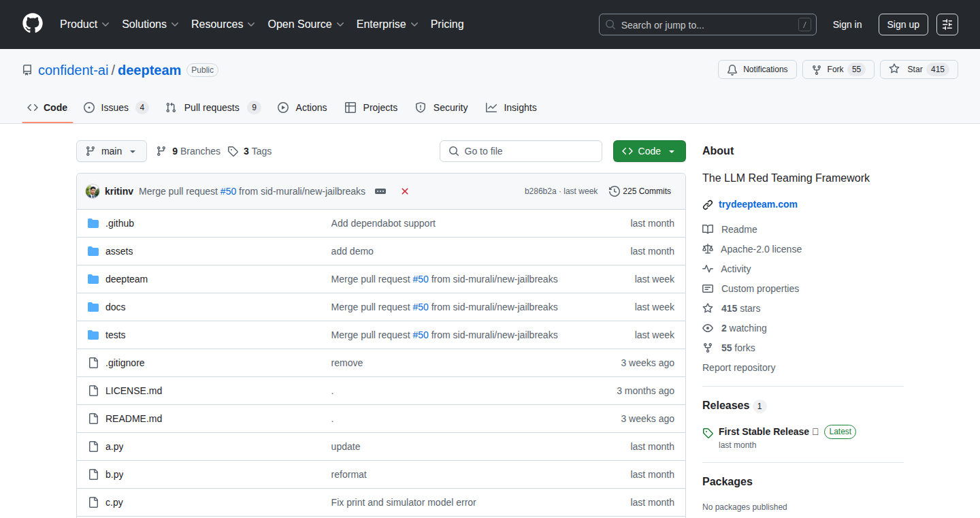Open the Projects tab
The height and width of the screenshot is (518, 980).
pyautogui.click(x=371, y=108)
